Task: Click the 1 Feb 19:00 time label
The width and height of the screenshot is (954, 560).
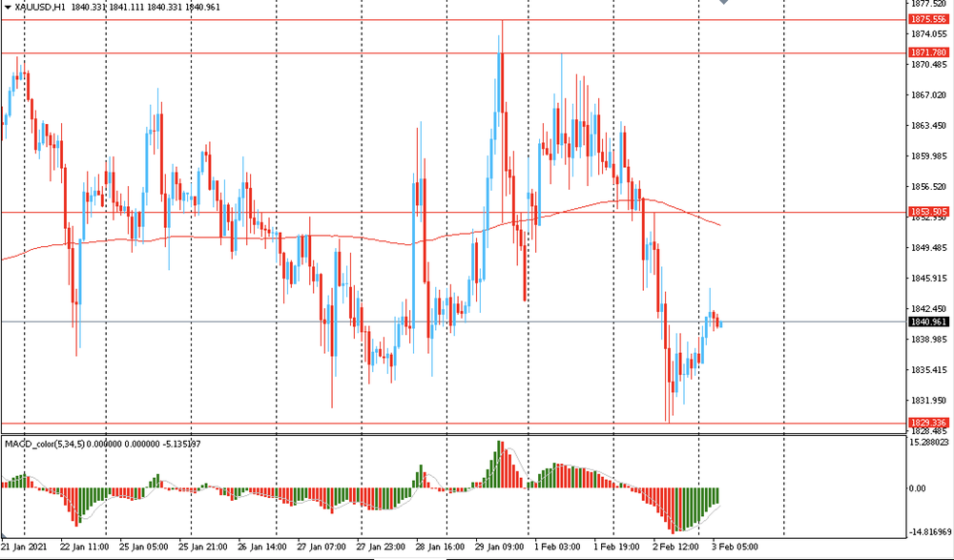Action: point(616,548)
